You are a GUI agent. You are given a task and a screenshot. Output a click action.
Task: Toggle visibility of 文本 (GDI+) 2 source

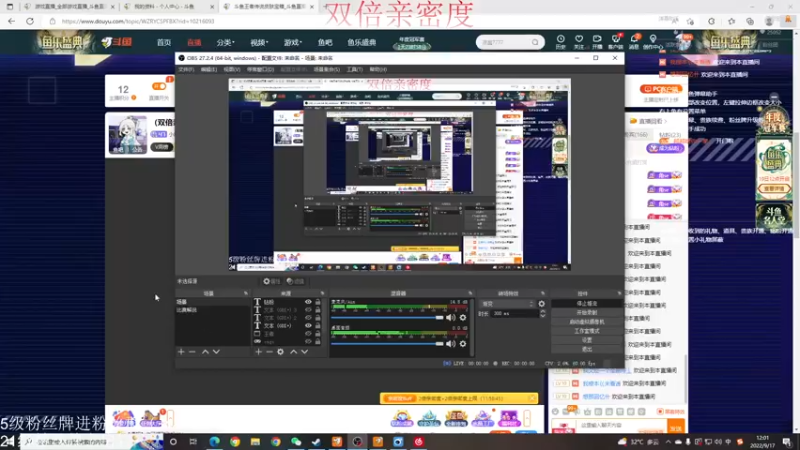pyautogui.click(x=308, y=317)
